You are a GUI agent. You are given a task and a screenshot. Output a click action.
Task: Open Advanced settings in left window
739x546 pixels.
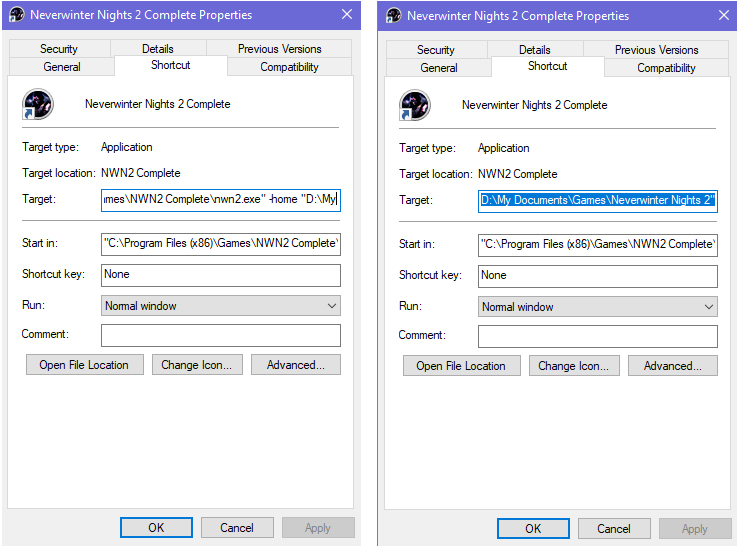pos(296,365)
